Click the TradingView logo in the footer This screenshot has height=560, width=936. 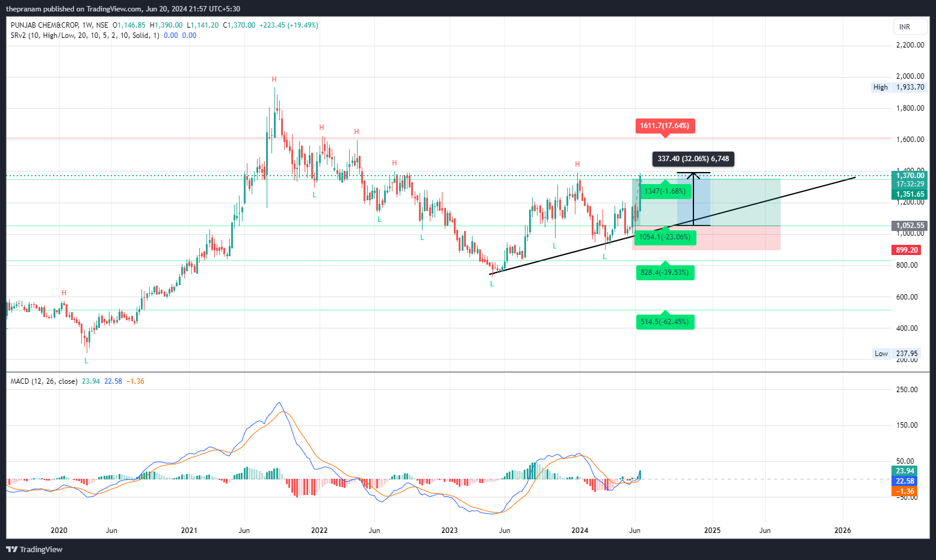coord(34,549)
